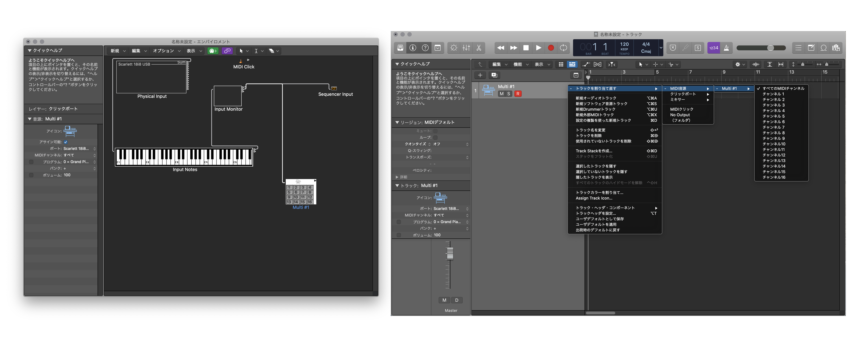
Task: Open the Mixer from control bar
Action: 466,48
